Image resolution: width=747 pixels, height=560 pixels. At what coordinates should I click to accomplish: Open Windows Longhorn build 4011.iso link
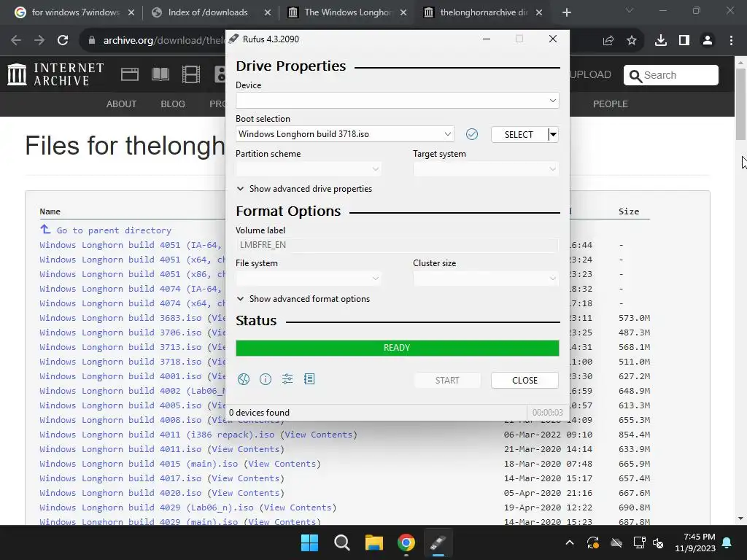pyautogui.click(x=120, y=449)
